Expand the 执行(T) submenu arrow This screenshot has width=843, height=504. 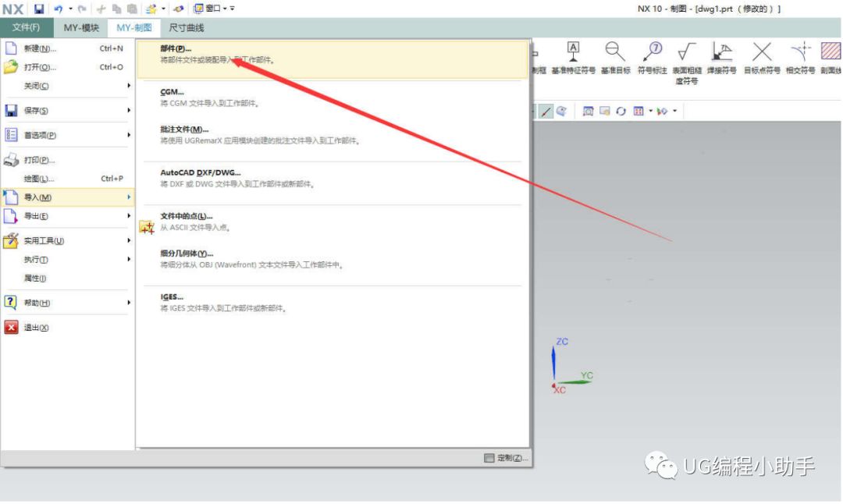129,259
